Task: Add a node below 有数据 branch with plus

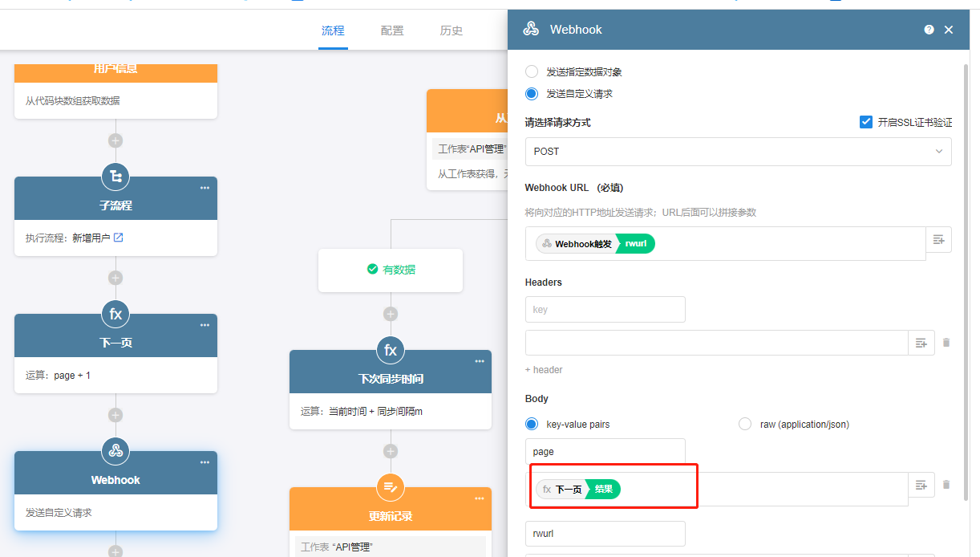Action: point(391,314)
